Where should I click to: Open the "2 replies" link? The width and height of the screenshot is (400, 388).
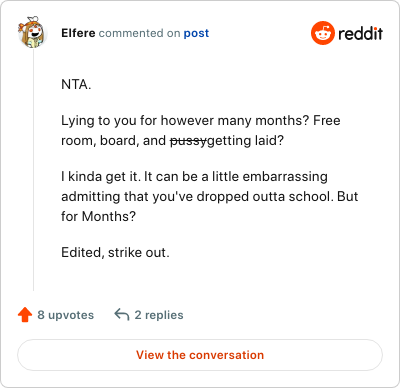pos(159,315)
